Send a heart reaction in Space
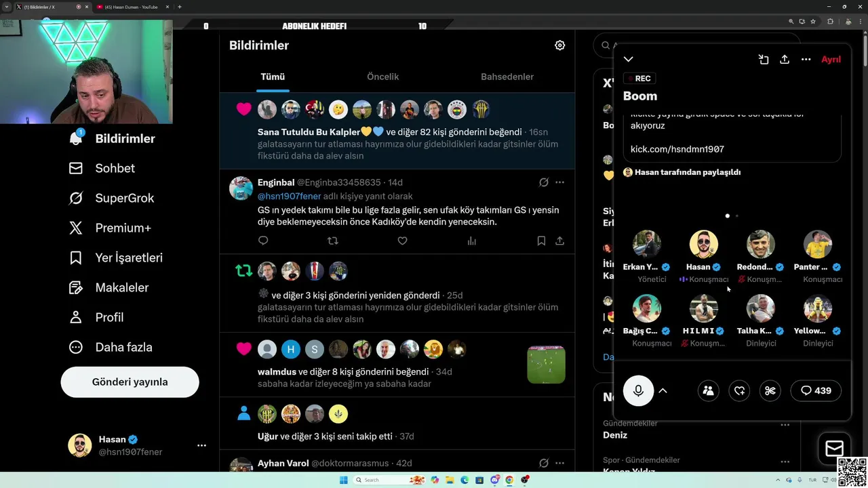Image resolution: width=868 pixels, height=488 pixels. [739, 390]
